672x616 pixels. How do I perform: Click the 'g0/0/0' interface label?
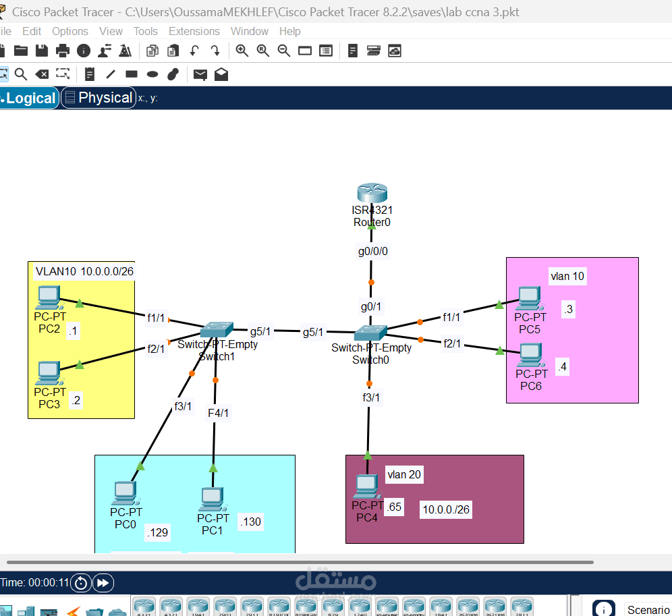click(373, 251)
